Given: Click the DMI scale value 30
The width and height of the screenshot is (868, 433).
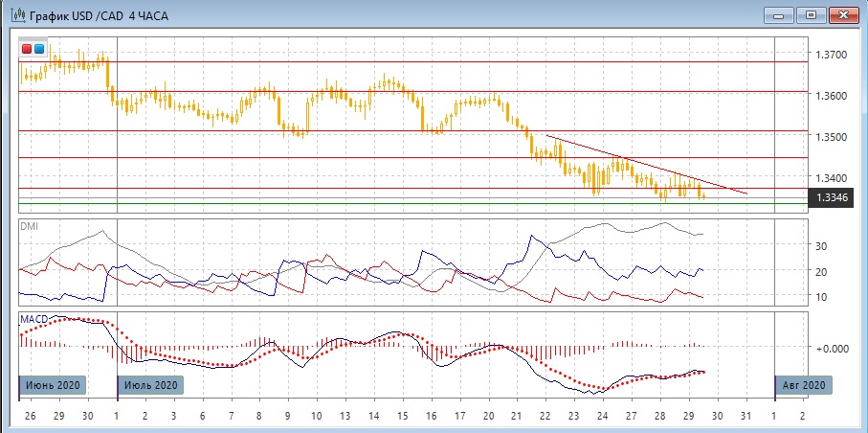Looking at the screenshot, I should (x=821, y=246).
